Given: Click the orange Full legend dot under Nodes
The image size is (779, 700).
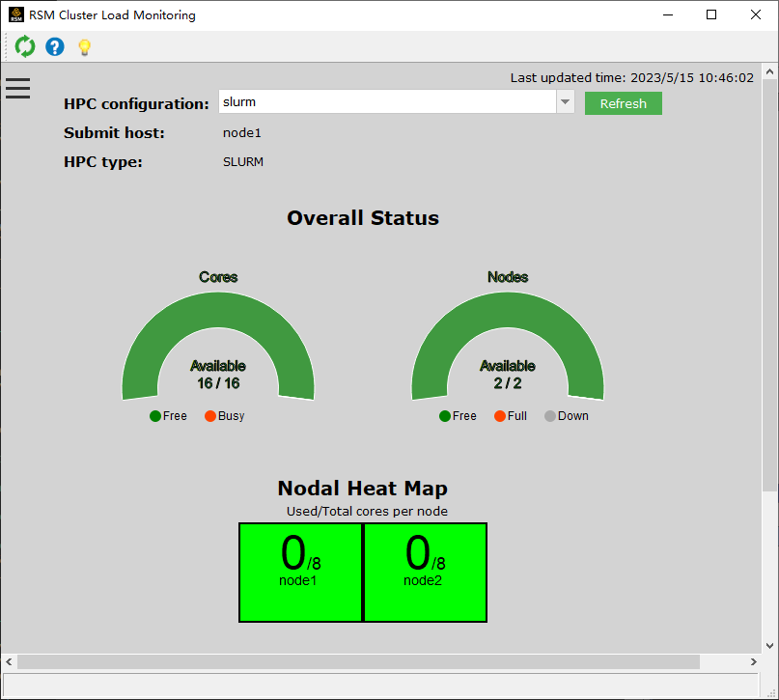Looking at the screenshot, I should pyautogui.click(x=500, y=416).
